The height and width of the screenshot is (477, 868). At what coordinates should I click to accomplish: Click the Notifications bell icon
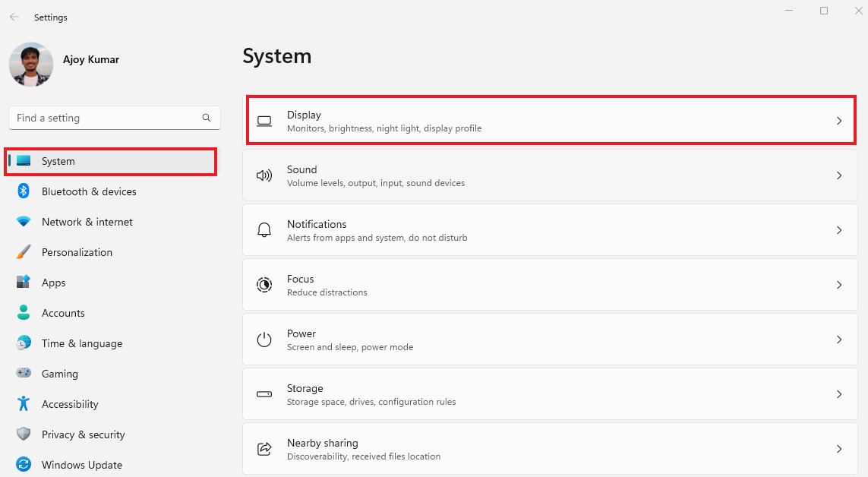coord(264,230)
